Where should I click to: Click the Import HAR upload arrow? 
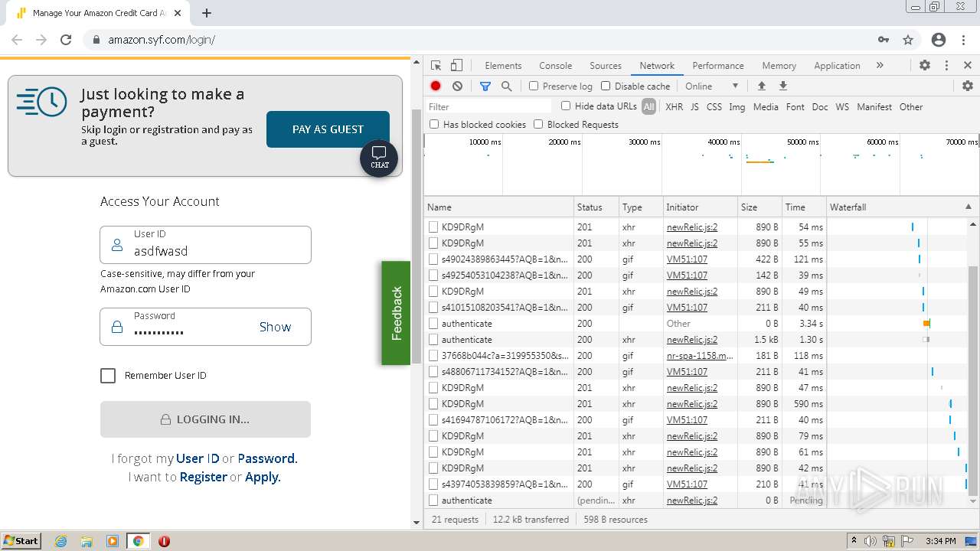point(761,86)
